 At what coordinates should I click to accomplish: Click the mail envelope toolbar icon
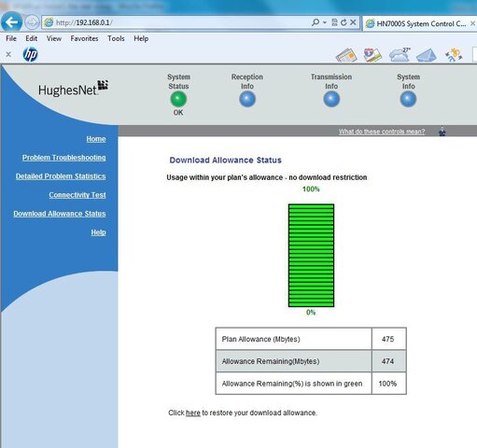(427, 55)
